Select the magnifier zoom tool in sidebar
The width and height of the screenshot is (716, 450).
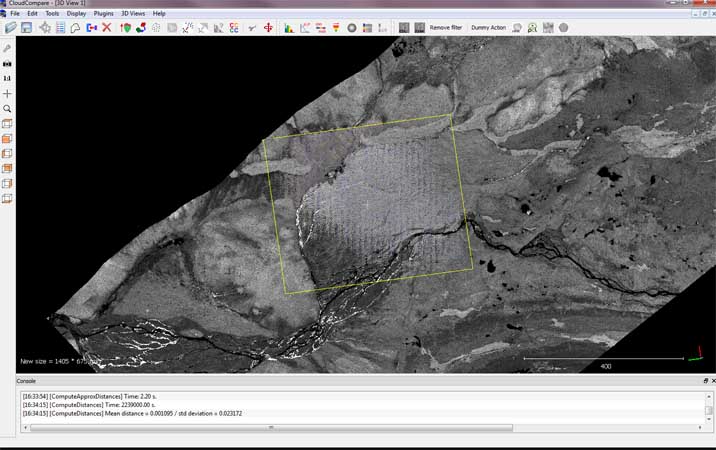point(7,108)
